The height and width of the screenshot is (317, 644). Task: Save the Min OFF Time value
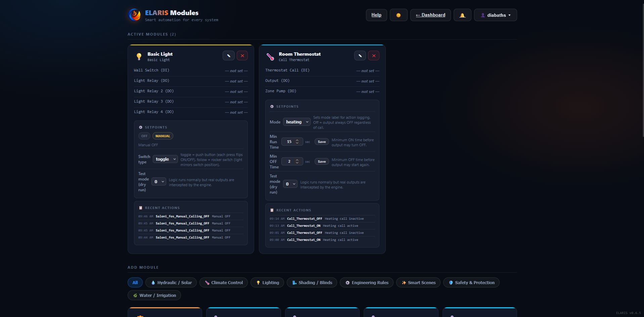pyautogui.click(x=322, y=162)
